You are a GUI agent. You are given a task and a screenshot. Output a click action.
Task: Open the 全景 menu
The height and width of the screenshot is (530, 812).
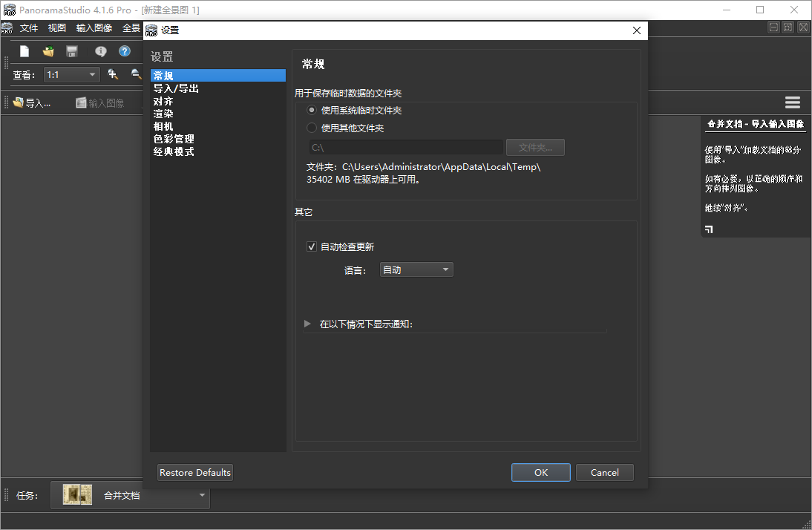click(131, 28)
